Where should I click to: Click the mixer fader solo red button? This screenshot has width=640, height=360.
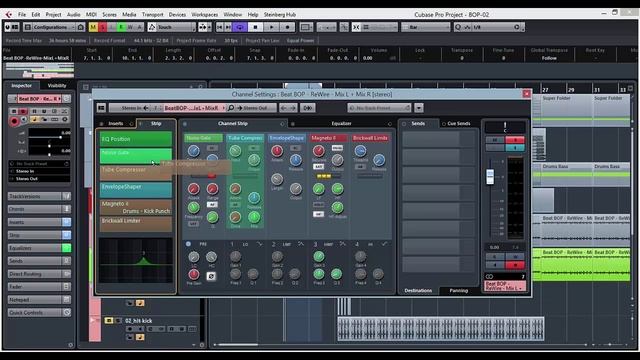pos(515,140)
